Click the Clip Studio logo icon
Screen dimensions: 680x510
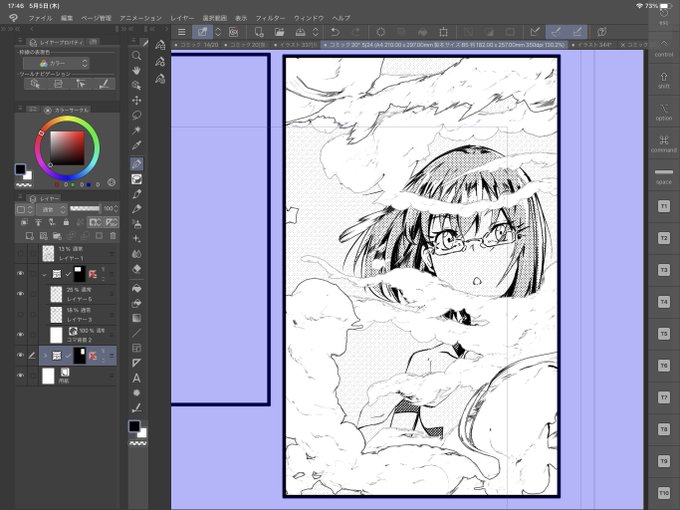13,18
